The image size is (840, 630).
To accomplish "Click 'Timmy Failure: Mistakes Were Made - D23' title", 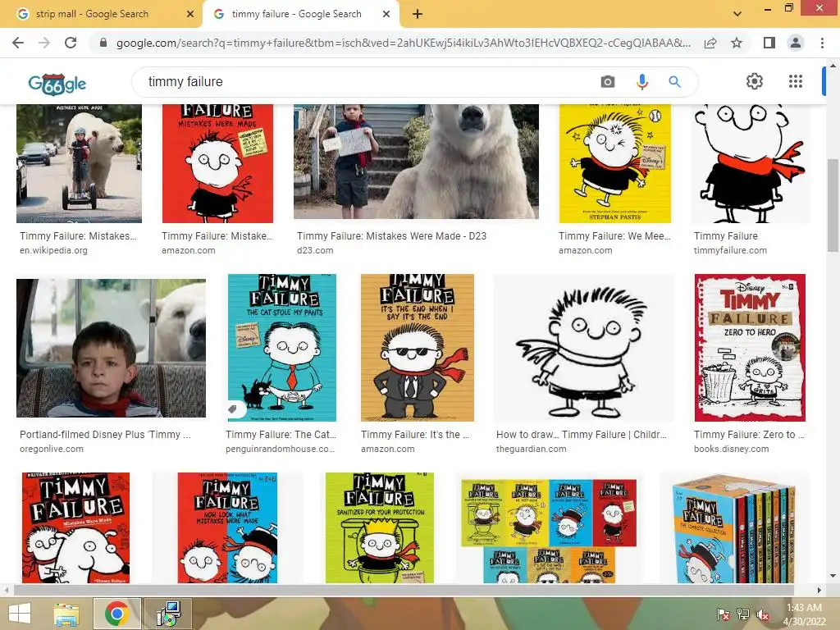I will click(x=391, y=236).
